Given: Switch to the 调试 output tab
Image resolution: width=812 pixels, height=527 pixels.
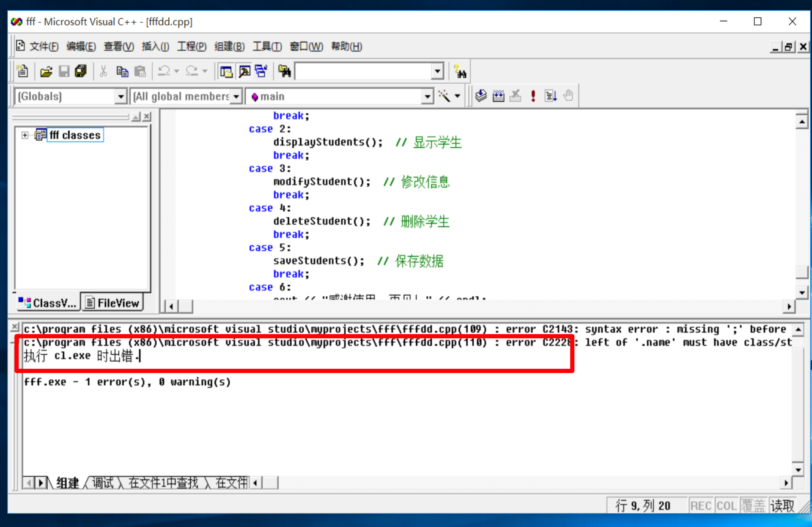Looking at the screenshot, I should 103,483.
